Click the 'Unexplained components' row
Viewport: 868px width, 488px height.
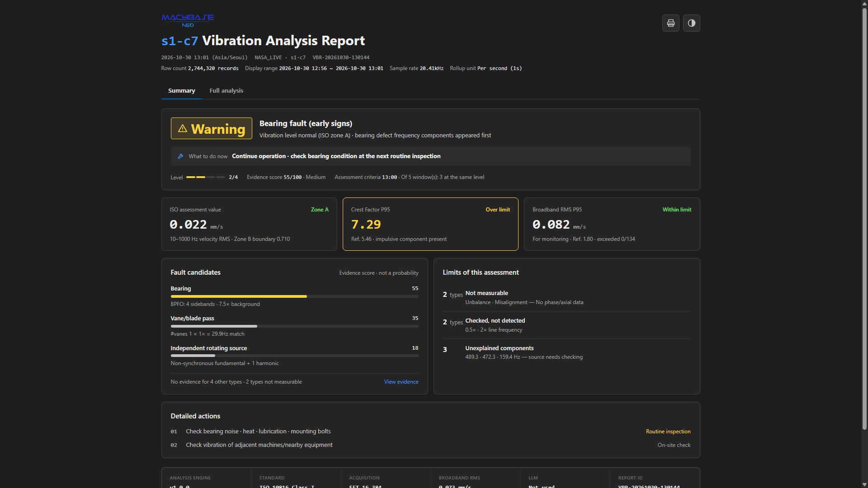point(567,352)
